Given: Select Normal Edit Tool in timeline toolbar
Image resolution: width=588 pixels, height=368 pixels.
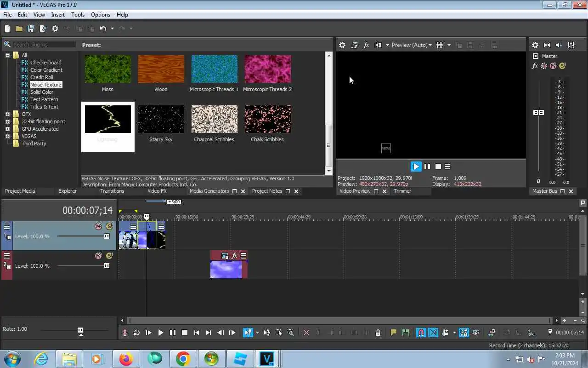Looking at the screenshot, I should [x=248, y=333].
